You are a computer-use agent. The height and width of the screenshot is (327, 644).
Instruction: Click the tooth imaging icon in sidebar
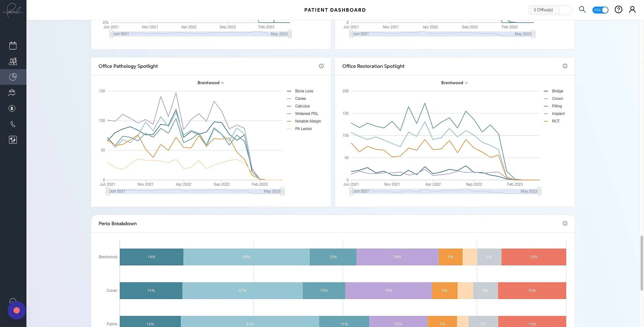(x=13, y=139)
